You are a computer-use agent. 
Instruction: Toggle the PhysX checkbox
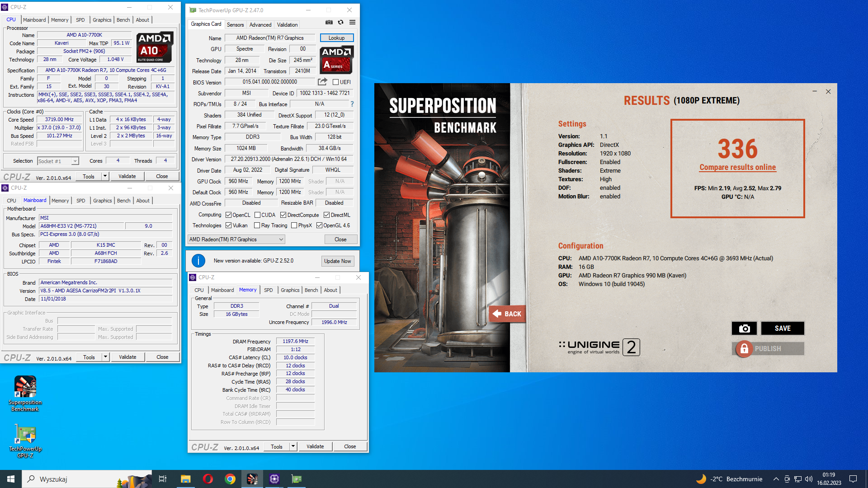[294, 225]
